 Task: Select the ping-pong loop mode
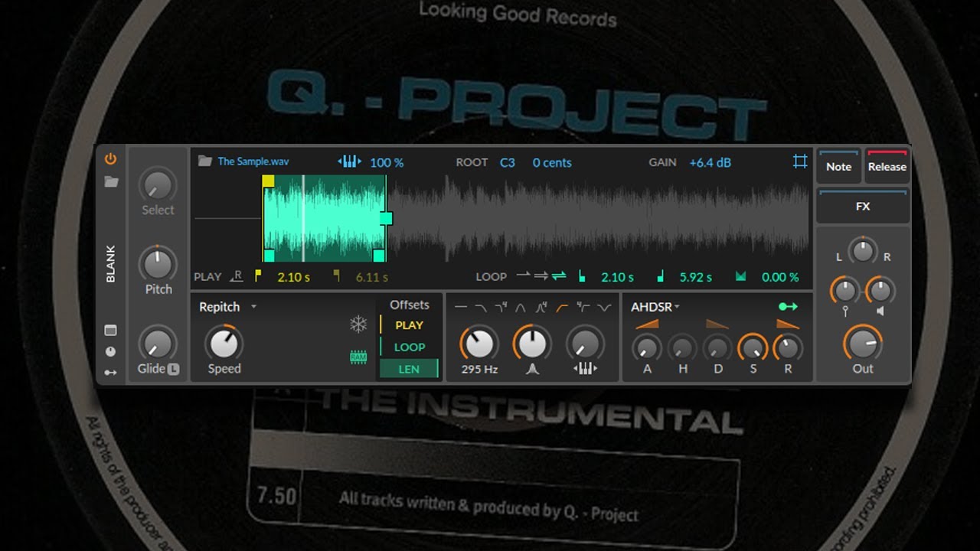(559, 276)
